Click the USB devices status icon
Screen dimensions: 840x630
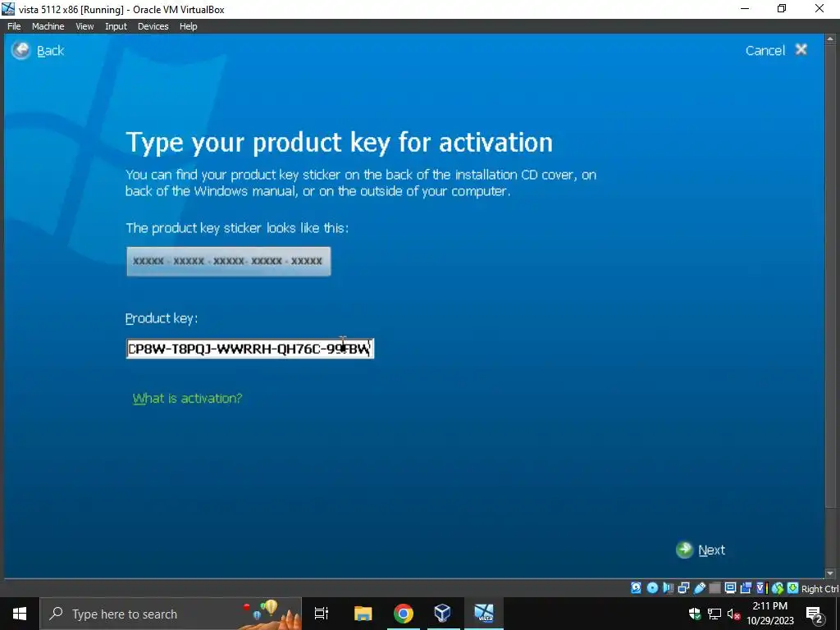click(x=699, y=588)
